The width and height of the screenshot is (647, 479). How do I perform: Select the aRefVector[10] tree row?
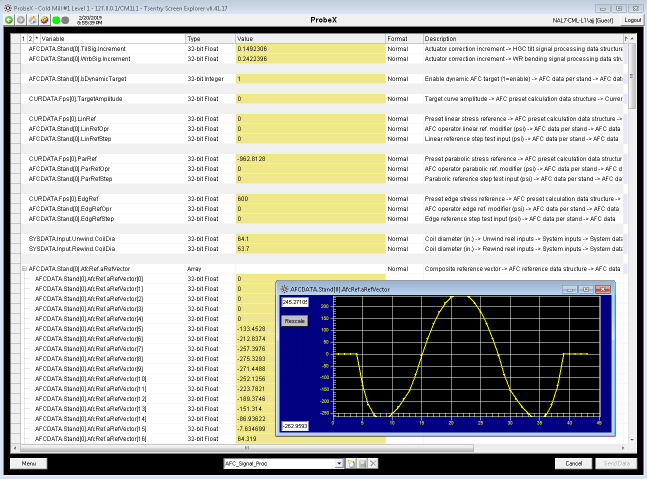coord(90,379)
